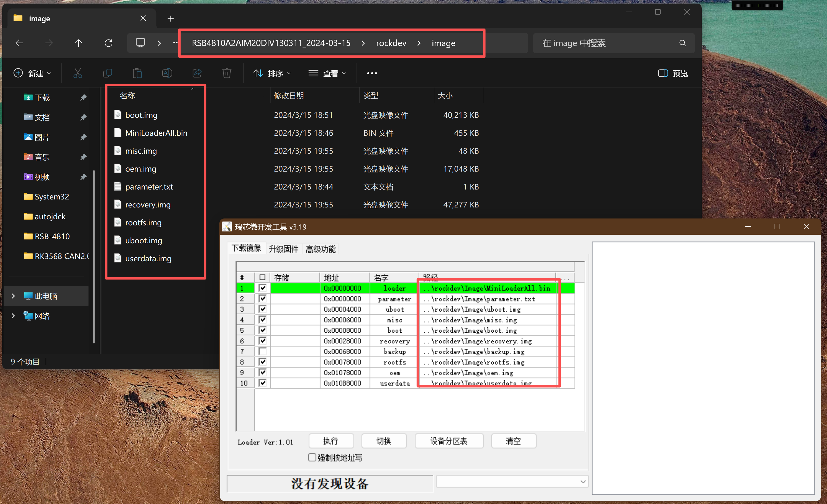Switch to the 升级固件 tab
827x504 pixels.
[283, 249]
